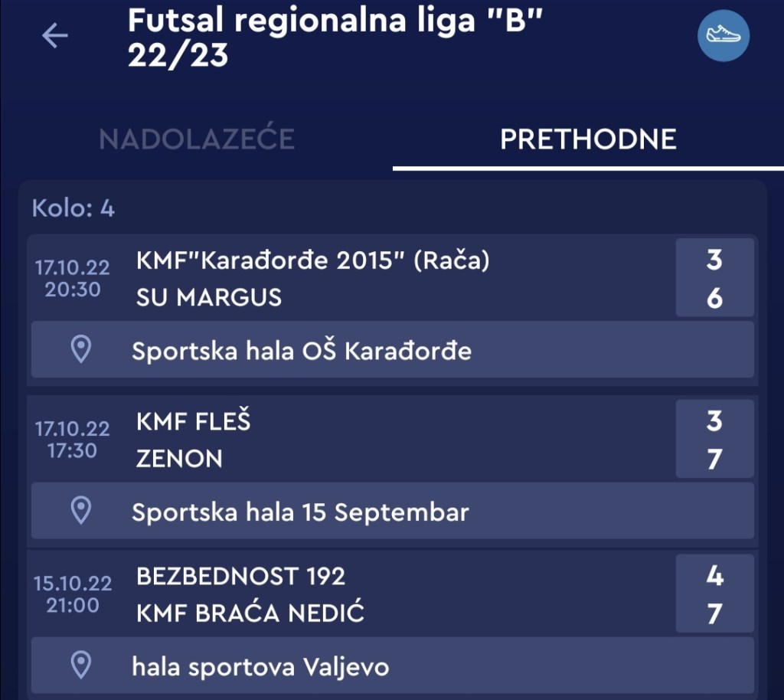
Task: Tap the back arrow icon
Action: 55,35
